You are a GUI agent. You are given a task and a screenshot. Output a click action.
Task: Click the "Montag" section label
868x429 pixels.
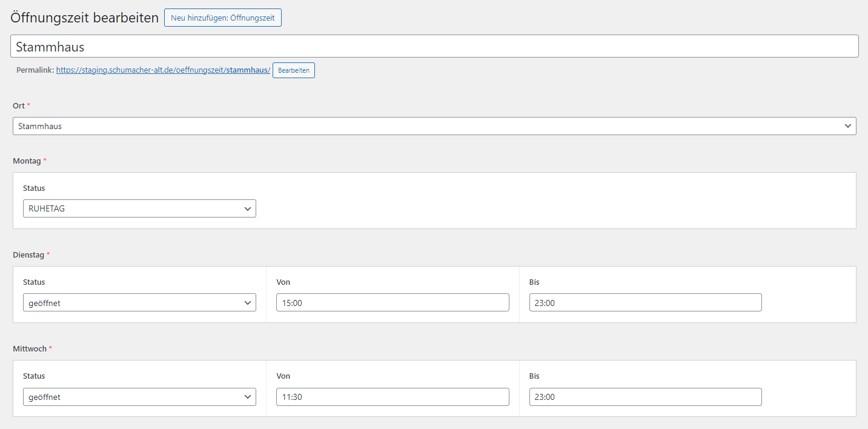(27, 161)
